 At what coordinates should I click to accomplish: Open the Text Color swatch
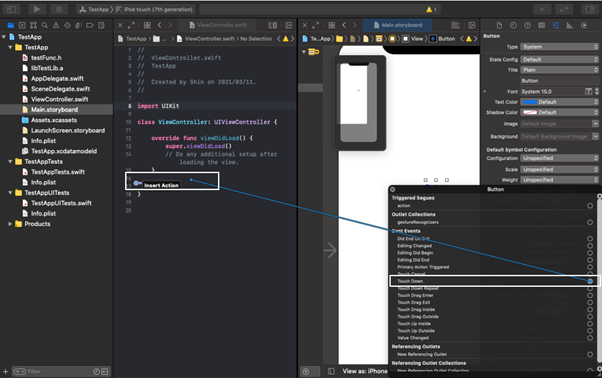click(x=530, y=102)
